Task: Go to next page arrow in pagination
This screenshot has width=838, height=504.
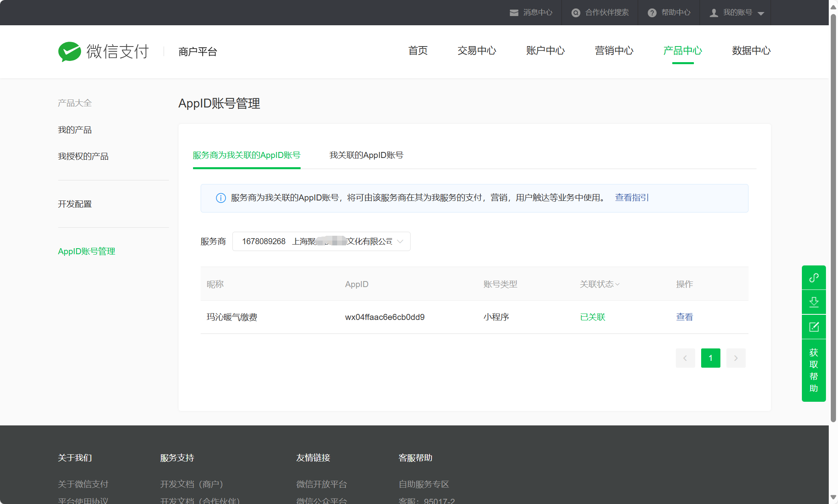Action: (736, 358)
